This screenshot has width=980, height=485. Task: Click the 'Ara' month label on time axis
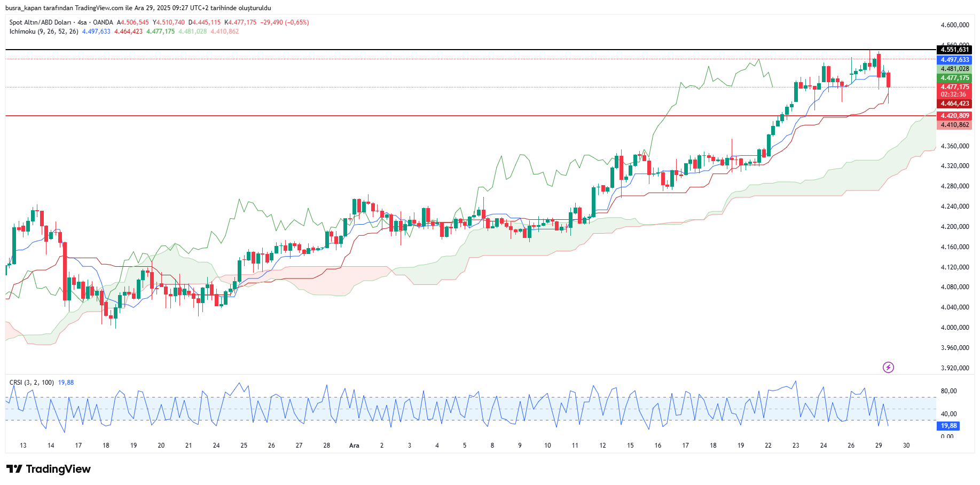coord(354,446)
